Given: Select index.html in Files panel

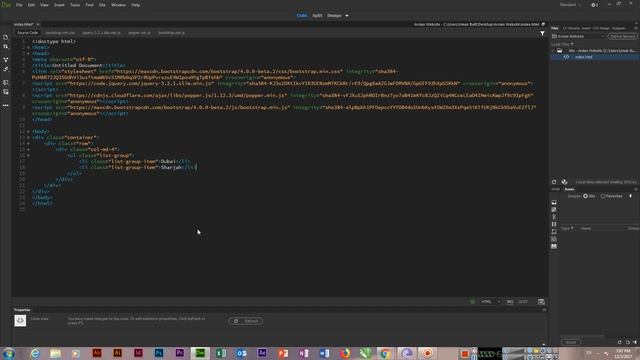Looking at the screenshot, I should [x=584, y=57].
